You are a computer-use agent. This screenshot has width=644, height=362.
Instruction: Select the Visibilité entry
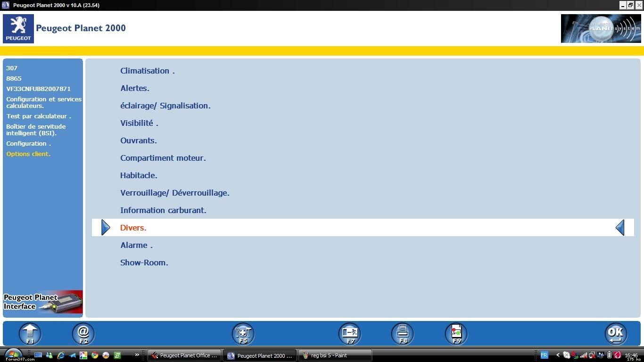point(139,123)
